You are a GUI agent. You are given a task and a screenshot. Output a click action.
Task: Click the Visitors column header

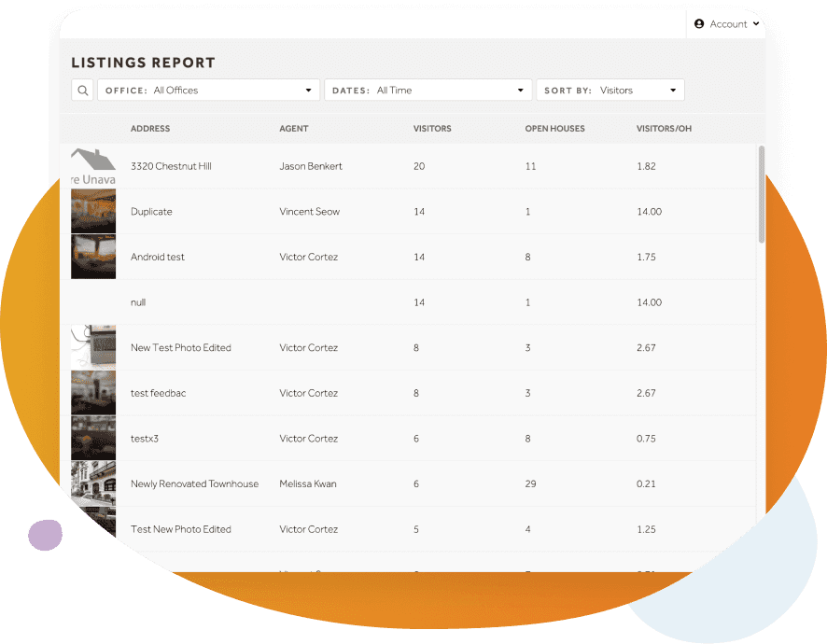(x=432, y=129)
